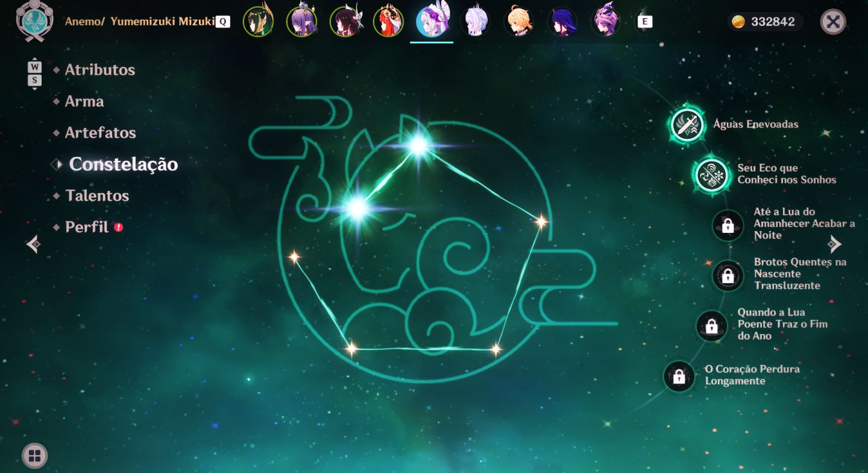868x473 pixels.
Task: Open the Artefatos tab
Action: [100, 133]
